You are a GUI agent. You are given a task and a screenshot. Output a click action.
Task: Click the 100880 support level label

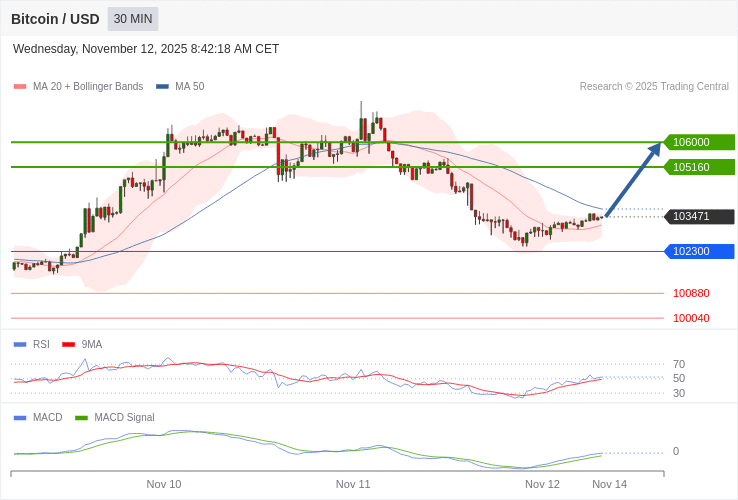point(691,293)
